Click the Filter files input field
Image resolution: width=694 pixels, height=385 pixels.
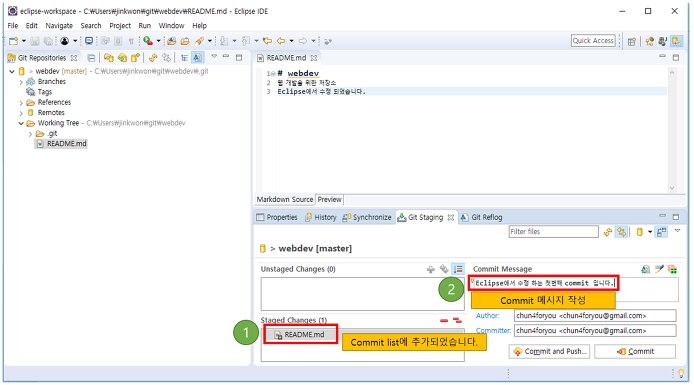(553, 232)
